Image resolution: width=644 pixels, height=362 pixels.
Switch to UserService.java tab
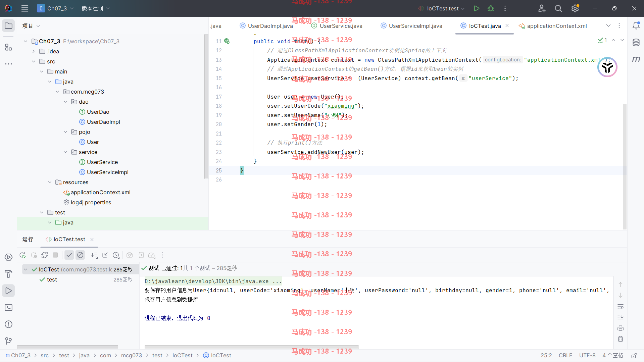click(x=337, y=26)
